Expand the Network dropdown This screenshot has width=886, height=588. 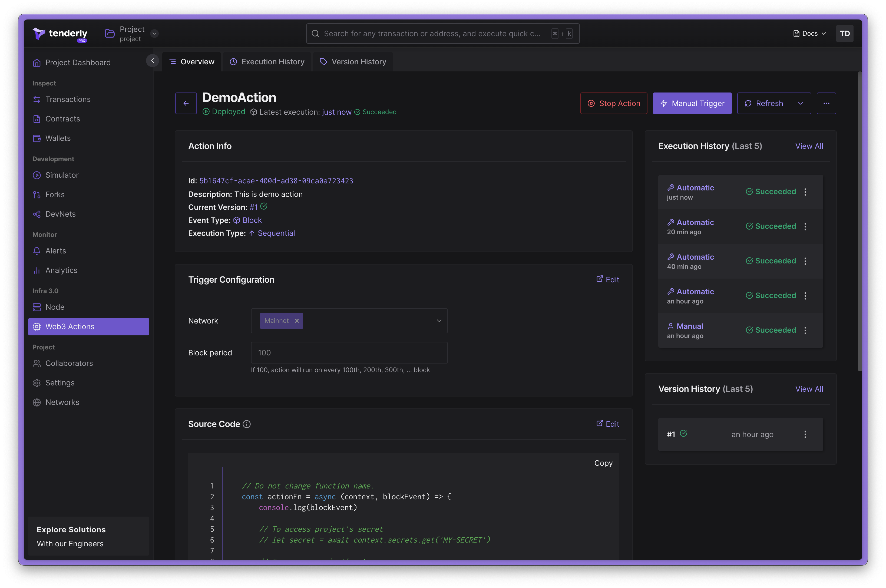pyautogui.click(x=439, y=321)
